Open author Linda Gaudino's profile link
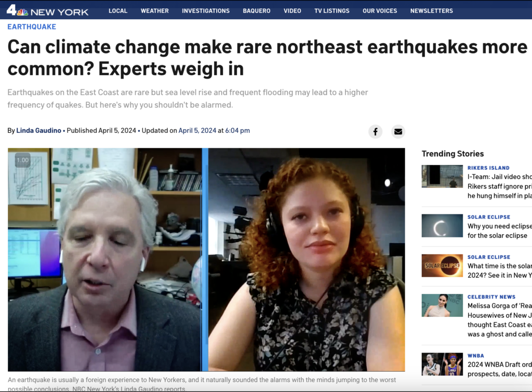 [38, 130]
